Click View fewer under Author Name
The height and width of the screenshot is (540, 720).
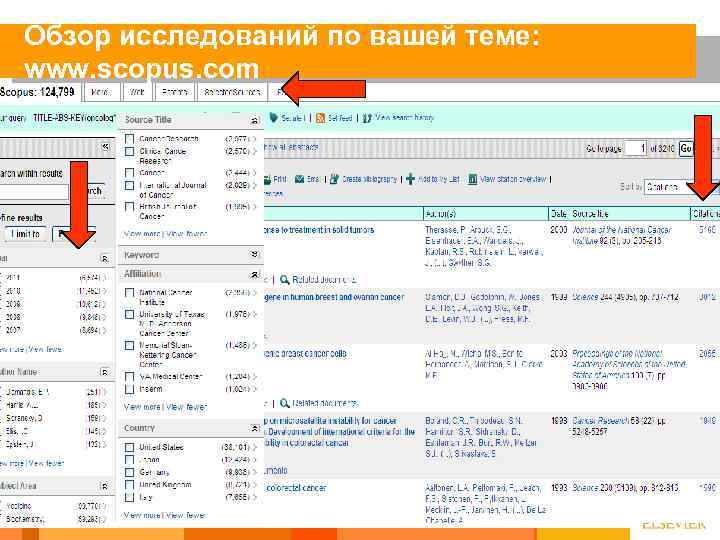click(x=46, y=463)
